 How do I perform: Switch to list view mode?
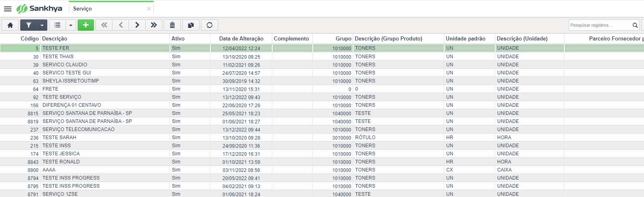[x=57, y=25]
